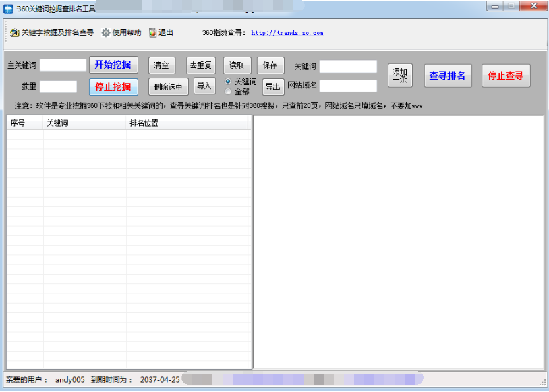This screenshot has height=392, width=549.
Task: Click the andy005 username in status bar
Action: tap(69, 380)
